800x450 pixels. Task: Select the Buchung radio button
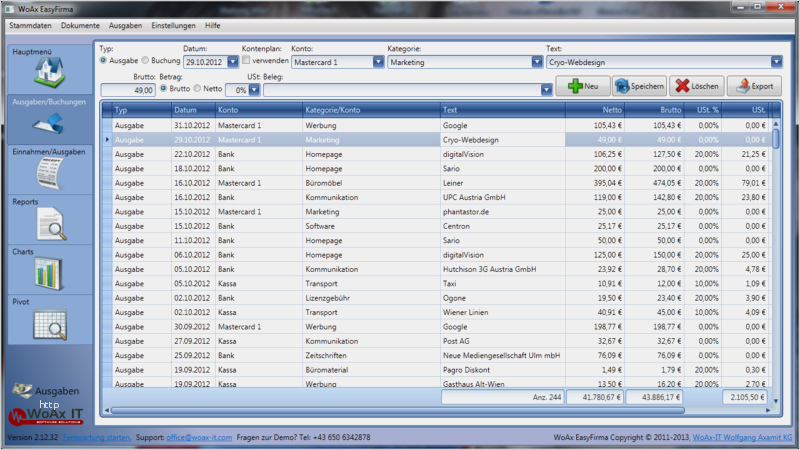pos(145,60)
